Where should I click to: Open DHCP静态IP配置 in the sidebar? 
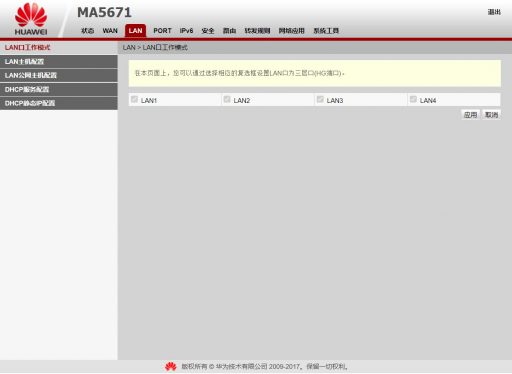[59, 103]
